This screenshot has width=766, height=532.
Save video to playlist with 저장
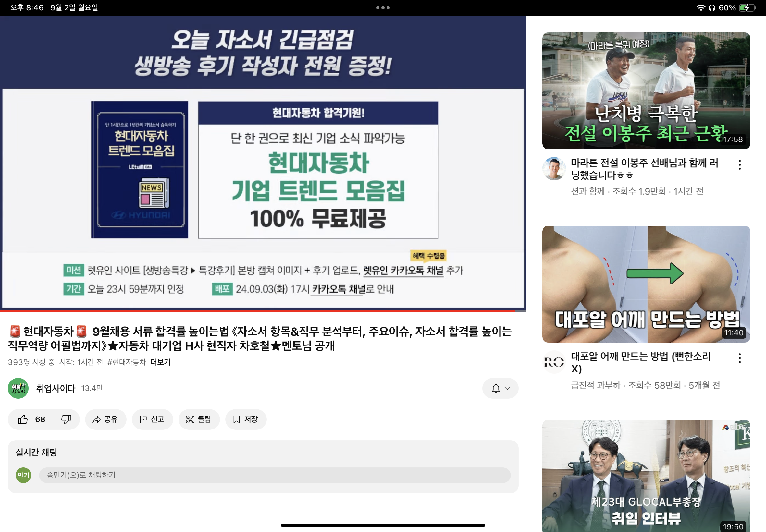point(245,419)
